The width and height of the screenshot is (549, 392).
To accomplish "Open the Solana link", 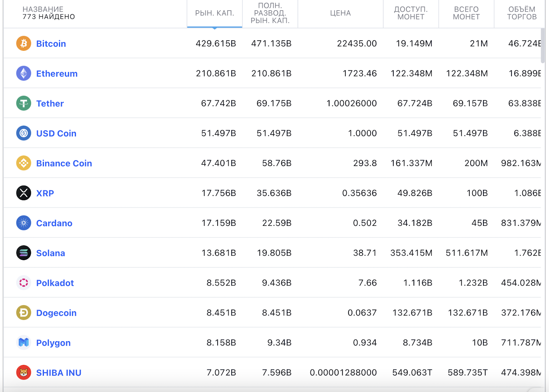I will (51, 253).
